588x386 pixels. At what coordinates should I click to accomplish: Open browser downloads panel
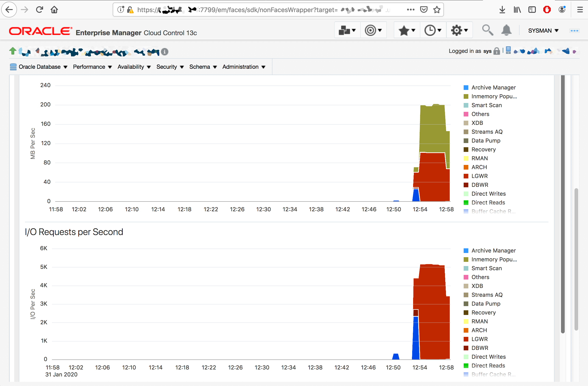pyautogui.click(x=502, y=10)
